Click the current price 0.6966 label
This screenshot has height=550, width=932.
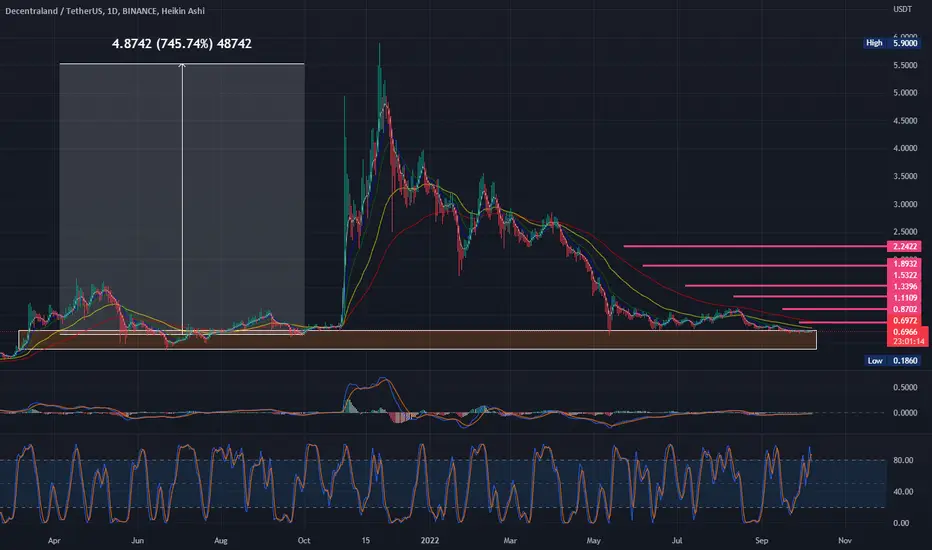[906, 332]
